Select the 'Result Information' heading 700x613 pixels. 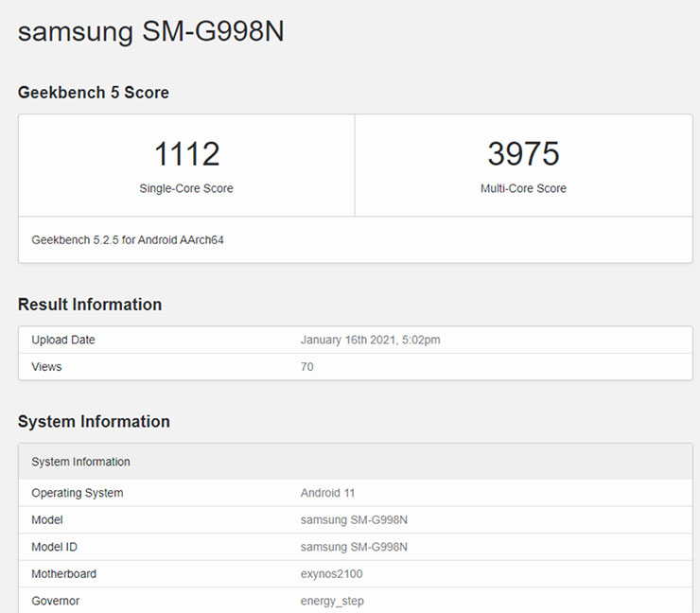90,305
